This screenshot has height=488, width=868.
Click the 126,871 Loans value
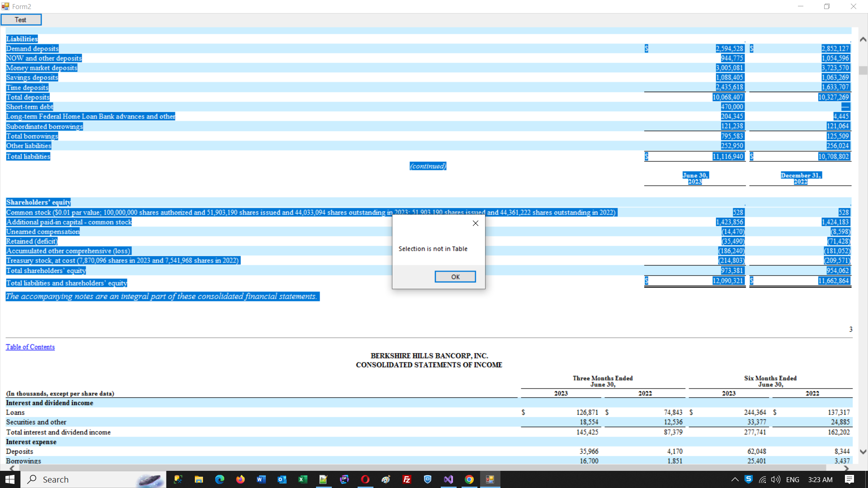pyautogui.click(x=587, y=413)
